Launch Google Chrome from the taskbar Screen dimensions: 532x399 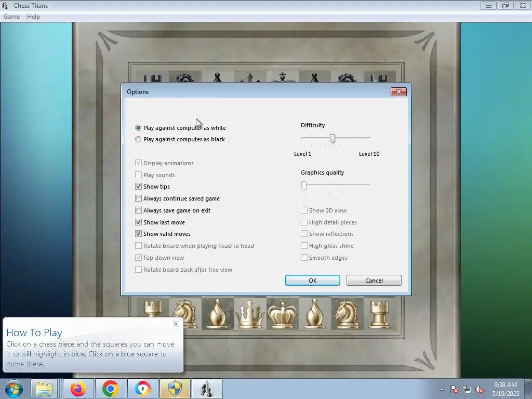click(110, 389)
